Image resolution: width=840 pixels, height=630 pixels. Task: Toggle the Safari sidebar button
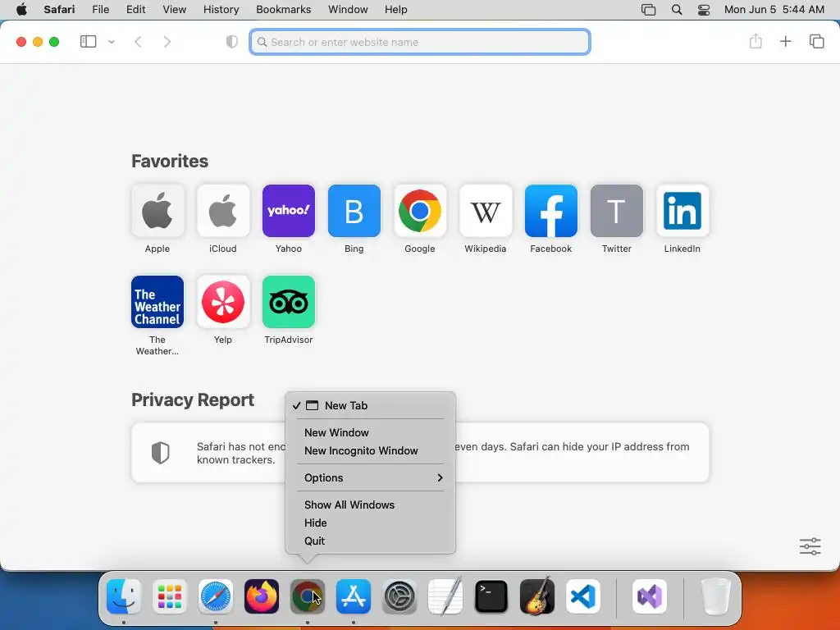(x=88, y=42)
